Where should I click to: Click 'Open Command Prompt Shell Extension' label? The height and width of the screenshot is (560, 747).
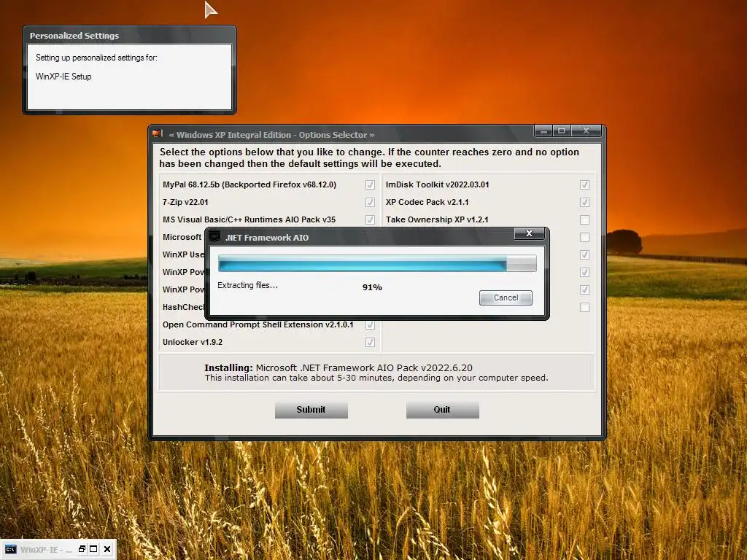point(258,324)
